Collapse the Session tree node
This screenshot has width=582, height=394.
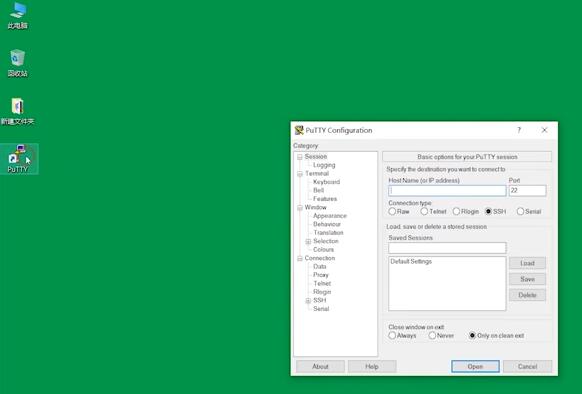pyautogui.click(x=300, y=157)
